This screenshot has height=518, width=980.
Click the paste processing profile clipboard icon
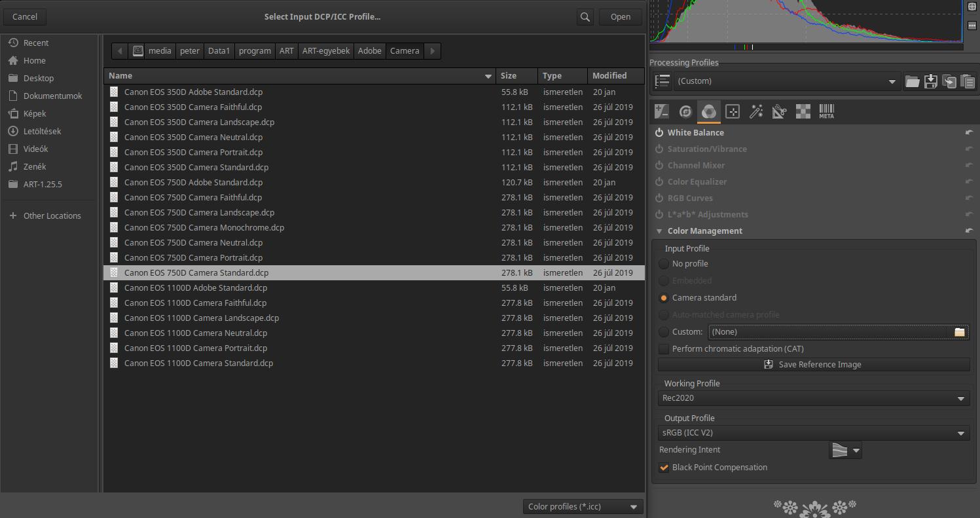click(x=968, y=81)
